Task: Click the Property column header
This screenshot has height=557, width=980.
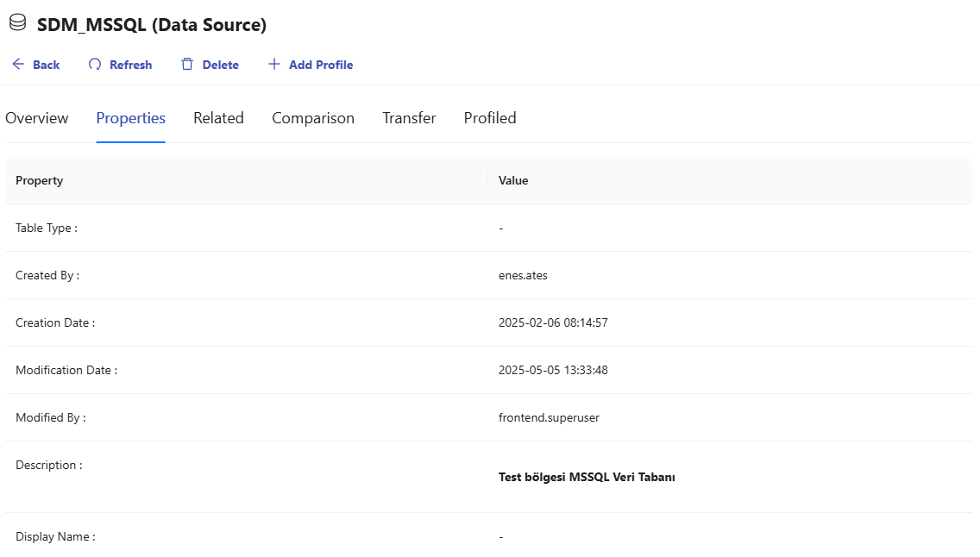Action: point(40,180)
